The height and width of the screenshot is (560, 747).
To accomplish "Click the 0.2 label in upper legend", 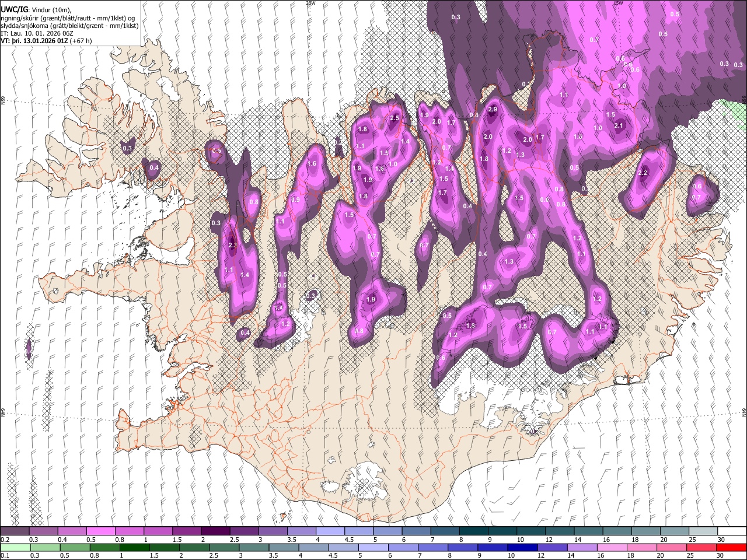I will (5, 540).
